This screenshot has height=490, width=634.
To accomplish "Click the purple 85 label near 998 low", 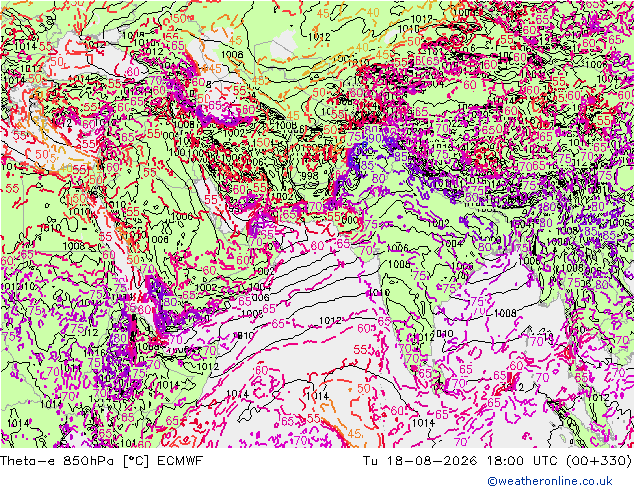I will click(367, 165).
